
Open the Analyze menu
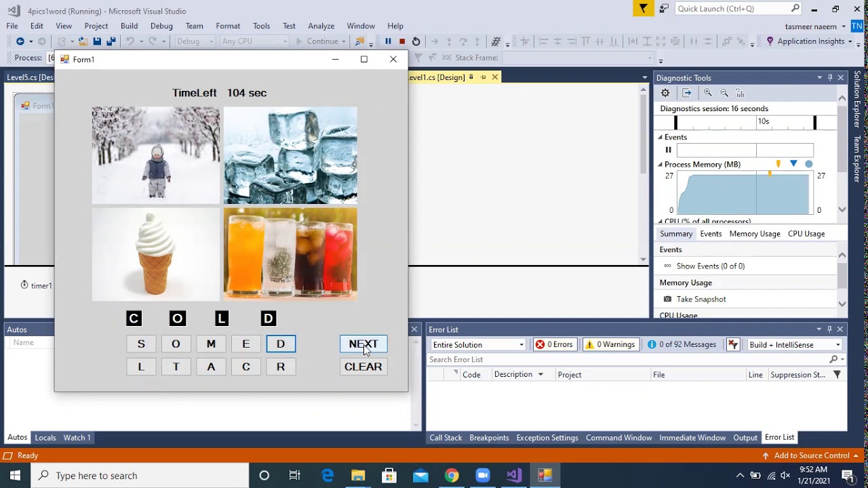coord(321,26)
